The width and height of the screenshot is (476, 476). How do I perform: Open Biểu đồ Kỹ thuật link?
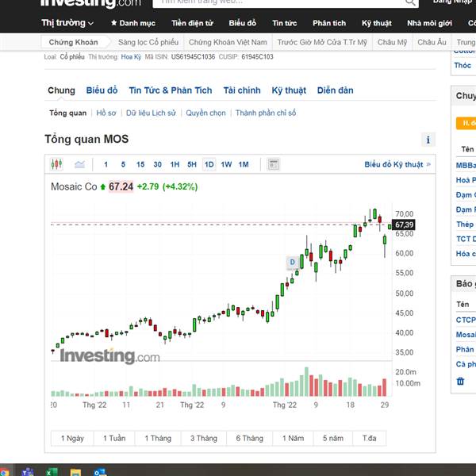(397, 164)
